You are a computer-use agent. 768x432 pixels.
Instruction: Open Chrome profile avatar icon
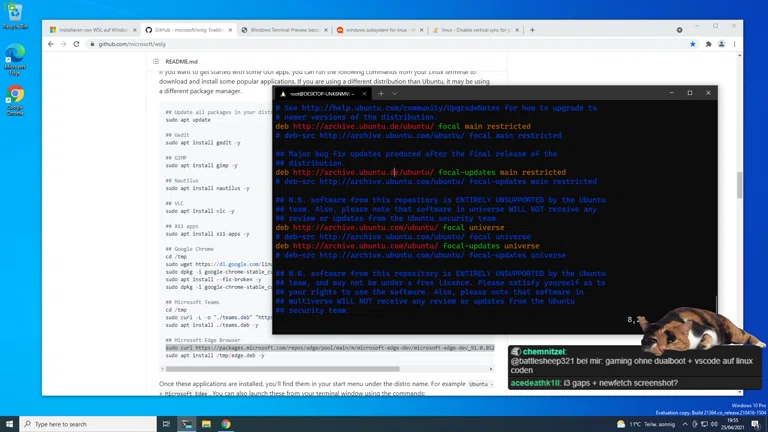(721, 44)
